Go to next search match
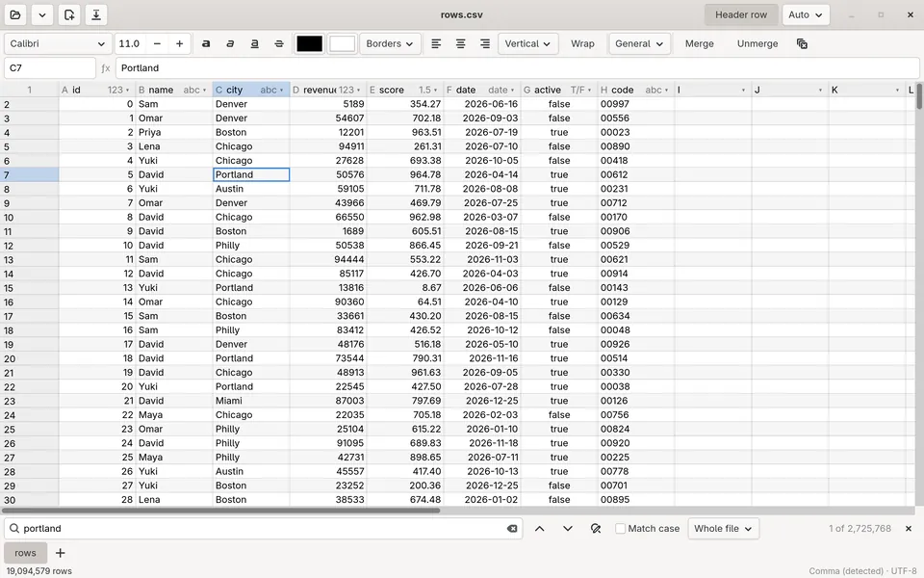The height and width of the screenshot is (578, 924). tap(568, 529)
